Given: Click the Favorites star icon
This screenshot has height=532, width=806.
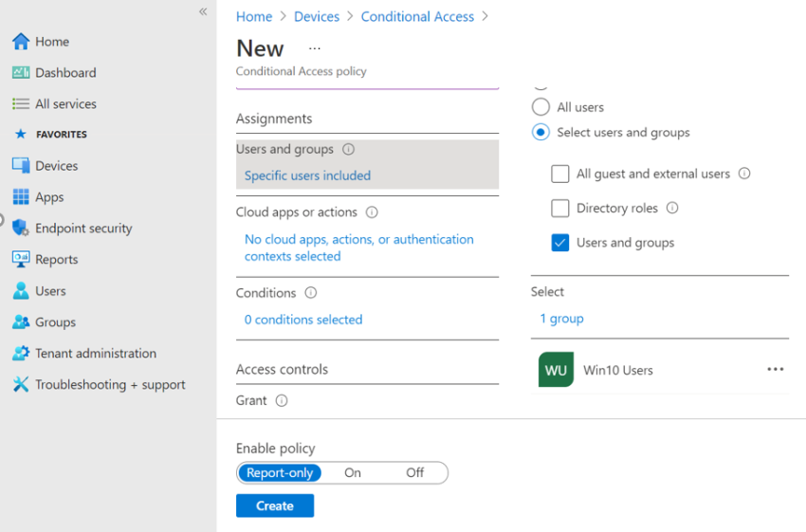Looking at the screenshot, I should [x=21, y=134].
